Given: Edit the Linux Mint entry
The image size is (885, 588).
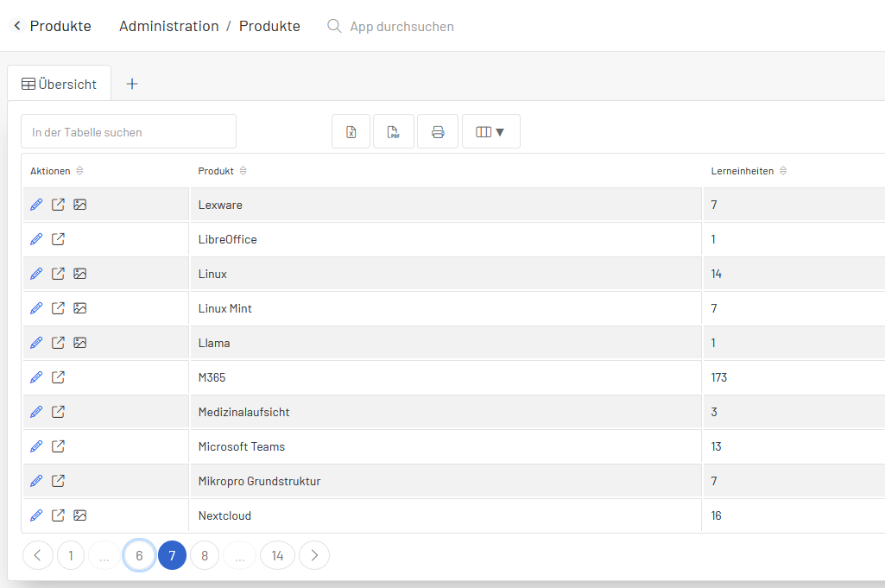Looking at the screenshot, I should [x=36, y=308].
